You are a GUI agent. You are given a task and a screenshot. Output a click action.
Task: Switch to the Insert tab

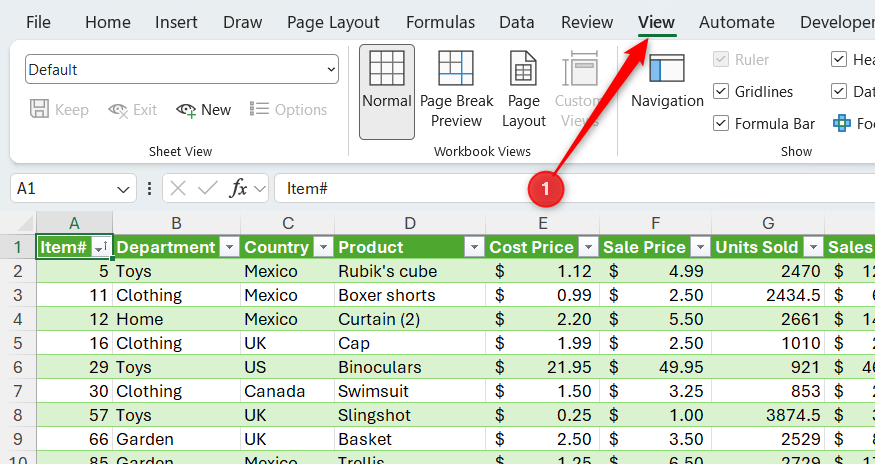[x=176, y=22]
